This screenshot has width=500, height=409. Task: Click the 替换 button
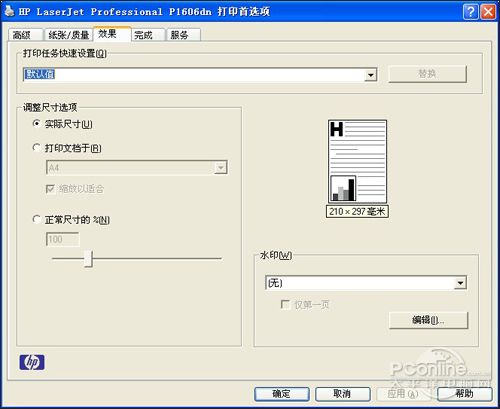(427, 74)
